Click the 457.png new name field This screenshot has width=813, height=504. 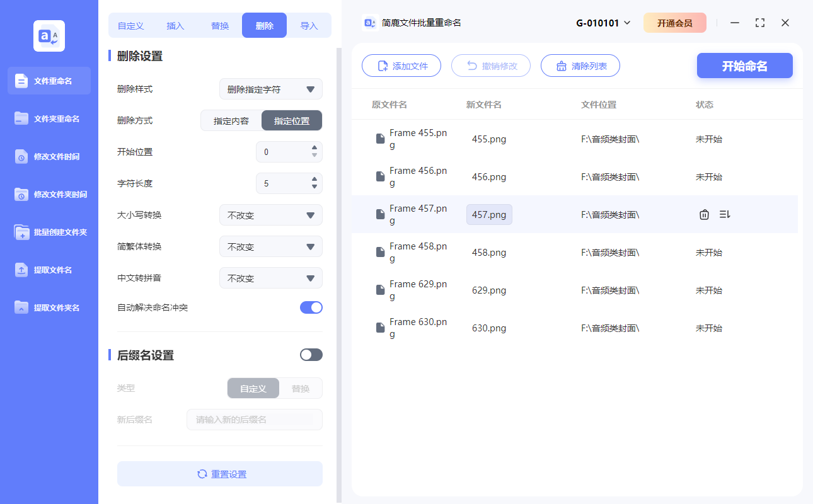489,214
